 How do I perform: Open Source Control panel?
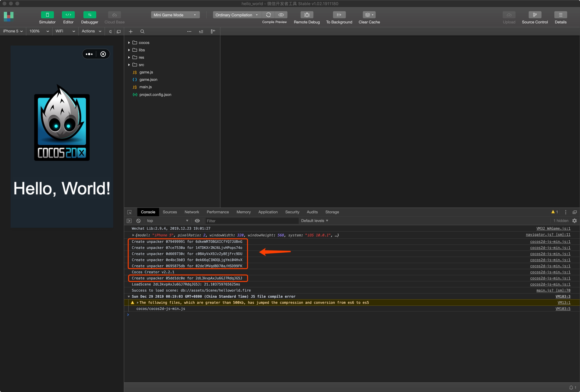point(535,15)
